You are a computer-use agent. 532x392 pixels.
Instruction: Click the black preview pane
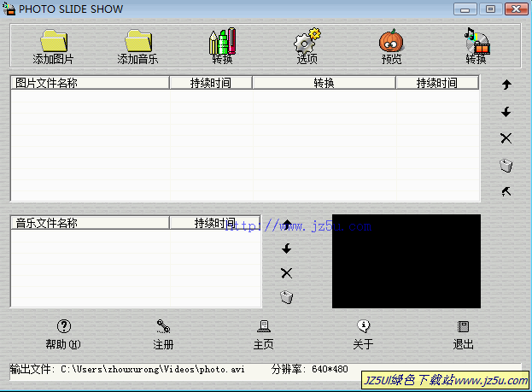pos(406,261)
